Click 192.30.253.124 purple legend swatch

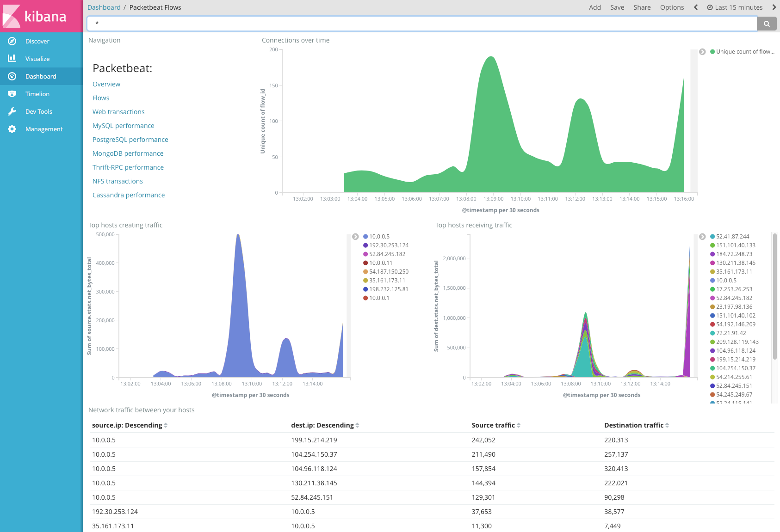pyautogui.click(x=365, y=245)
